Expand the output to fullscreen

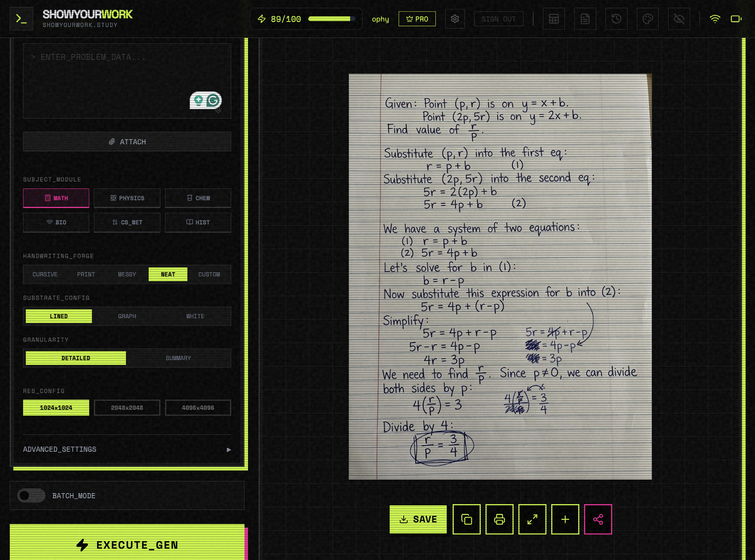click(532, 519)
